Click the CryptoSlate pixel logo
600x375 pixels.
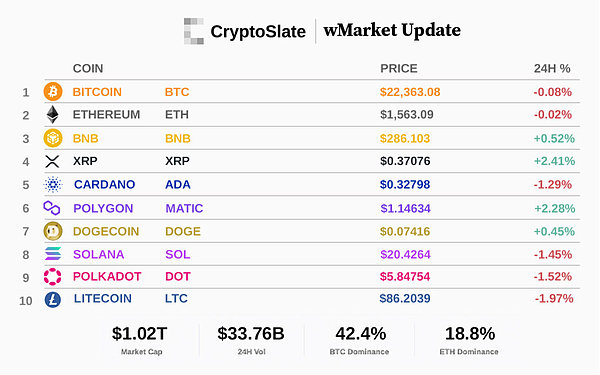tap(194, 31)
